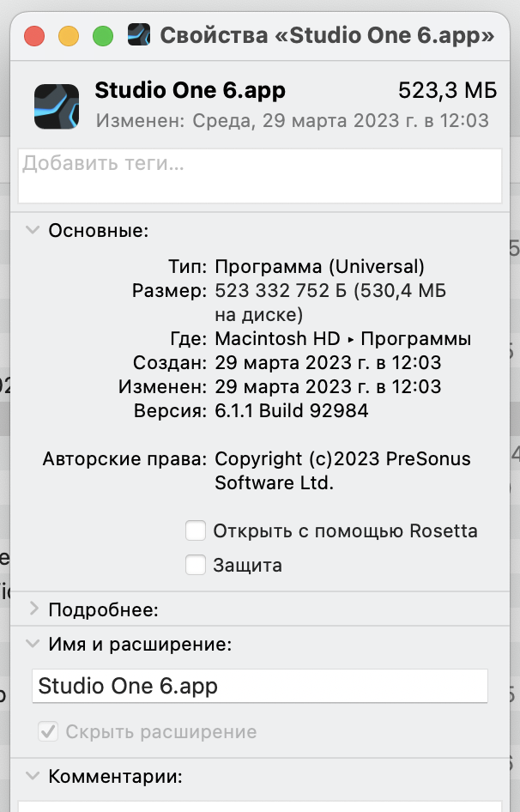Expand the "Подробнее" section
This screenshot has width=520, height=812.
33,609
